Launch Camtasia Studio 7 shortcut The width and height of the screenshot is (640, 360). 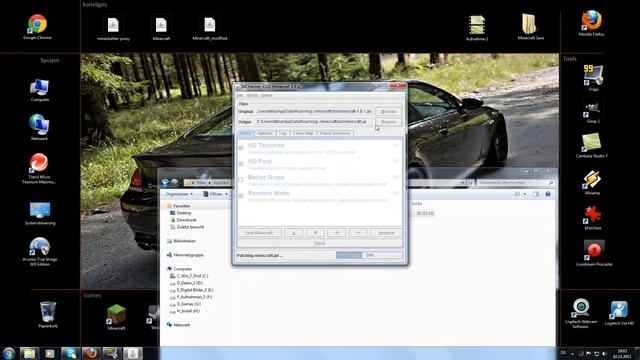[591, 146]
